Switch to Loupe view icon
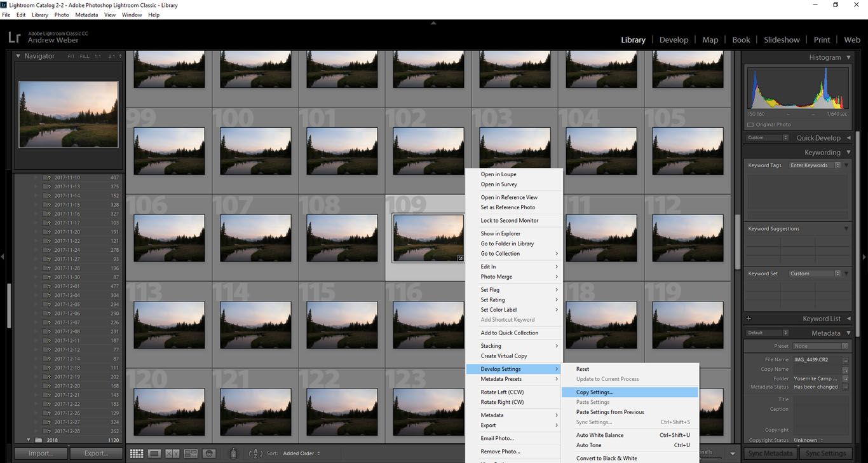The width and height of the screenshot is (868, 463). [154, 453]
